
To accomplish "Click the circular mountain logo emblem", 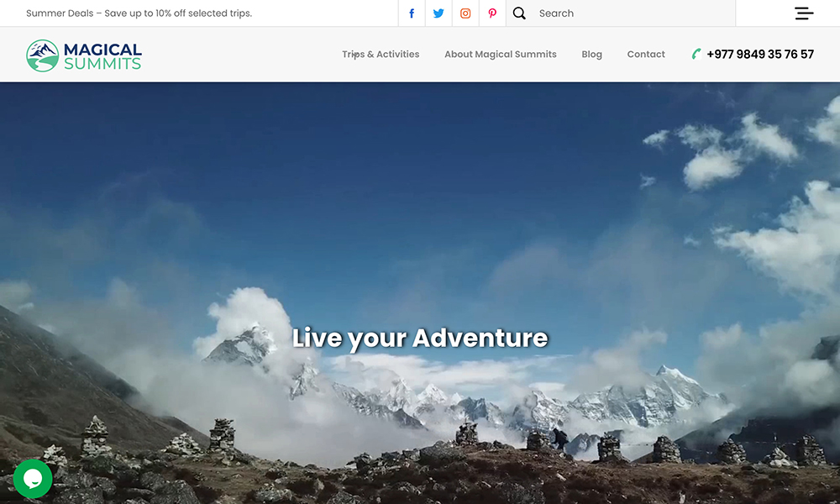I will [x=42, y=55].
